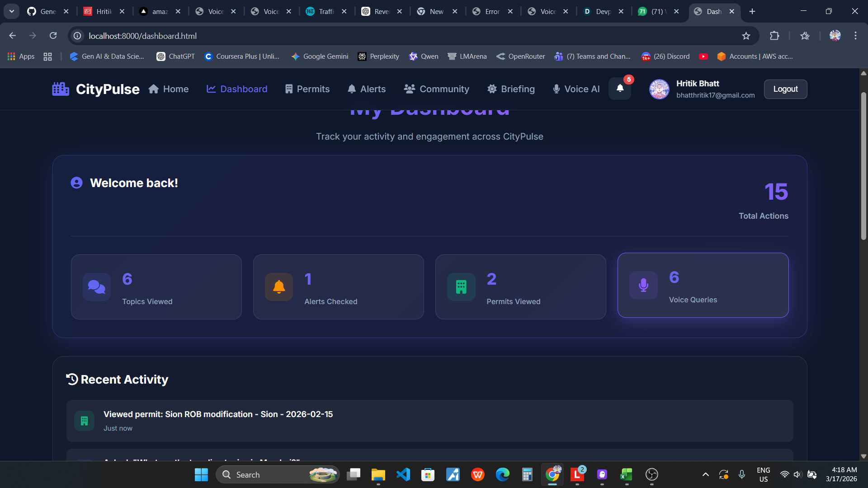Click the page vertical scrollbar thumb
This screenshot has width=868, height=488.
pos(863,165)
